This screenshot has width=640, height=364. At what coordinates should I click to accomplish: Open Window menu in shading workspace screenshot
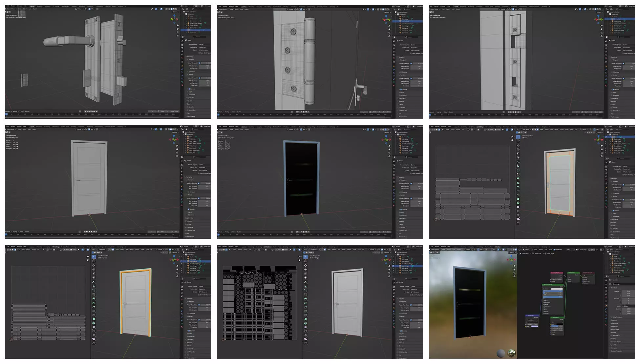(x=443, y=247)
